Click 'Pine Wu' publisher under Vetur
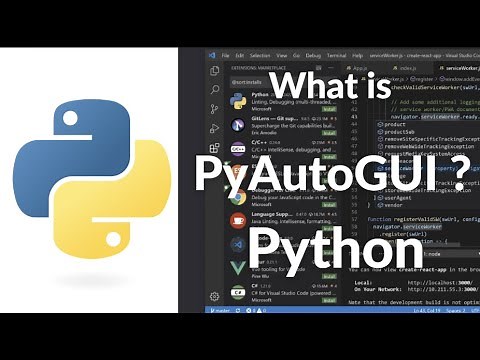The image size is (480, 360). [x=260, y=276]
